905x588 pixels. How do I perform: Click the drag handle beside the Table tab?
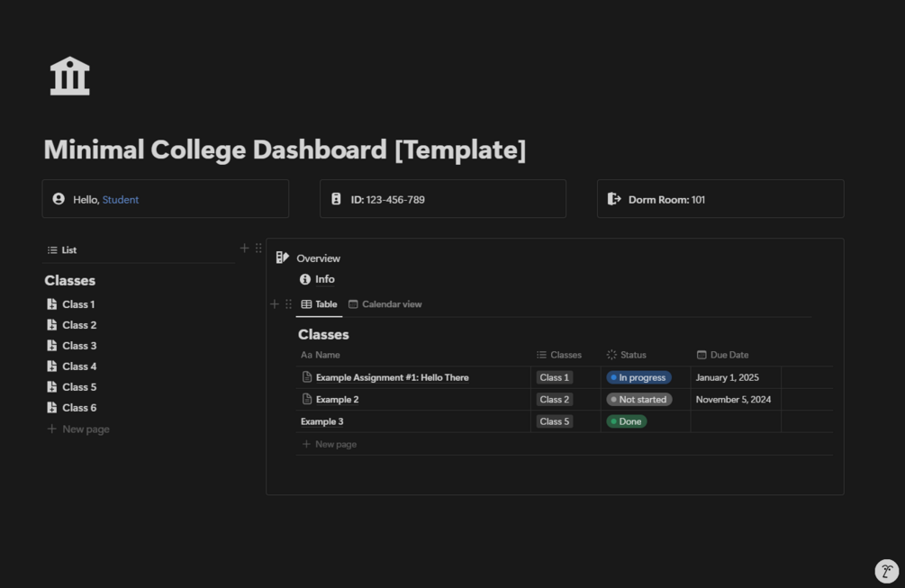coord(288,304)
